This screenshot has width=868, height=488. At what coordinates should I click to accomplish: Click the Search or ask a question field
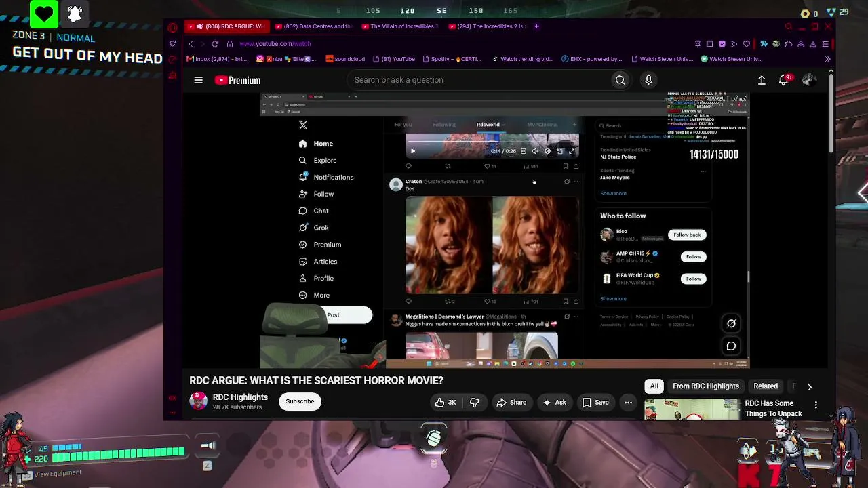(478, 80)
